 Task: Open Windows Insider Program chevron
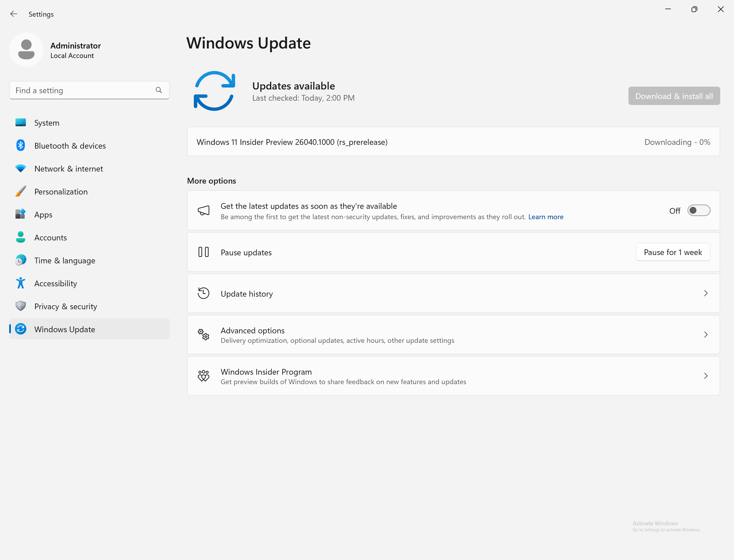[x=705, y=376]
